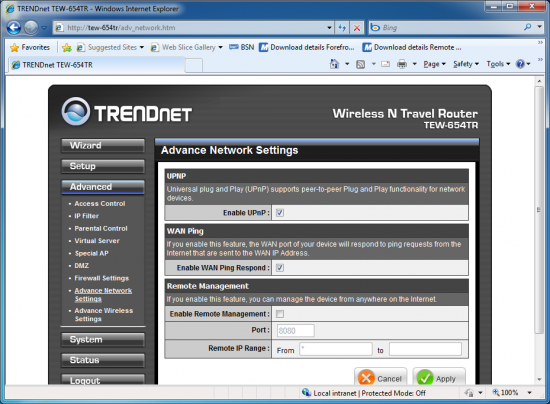The height and width of the screenshot is (404, 550).
Task: Open the Advance Network Settings link
Action: click(103, 295)
